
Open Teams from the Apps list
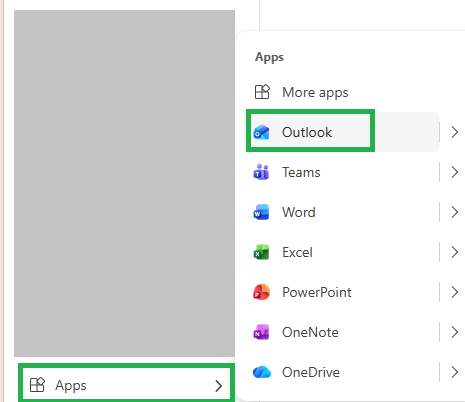pyautogui.click(x=343, y=172)
